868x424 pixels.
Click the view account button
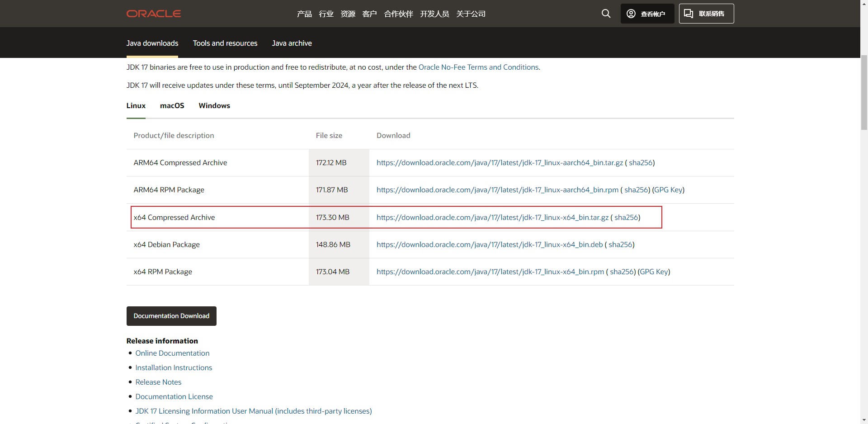[647, 14]
